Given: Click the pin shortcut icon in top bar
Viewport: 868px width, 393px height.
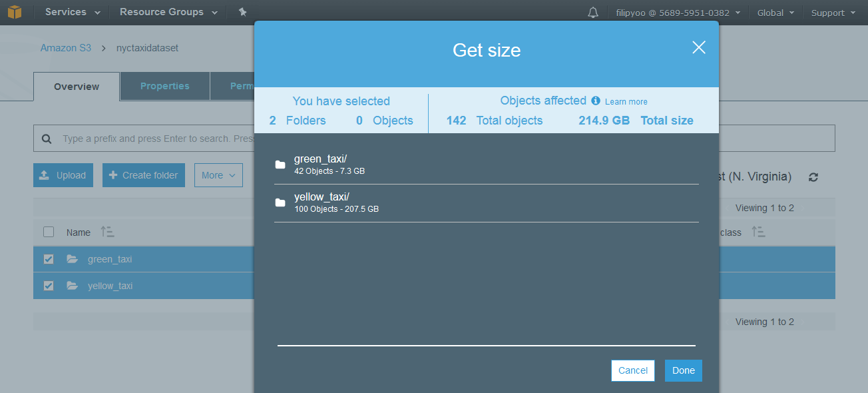Looking at the screenshot, I should point(242,12).
